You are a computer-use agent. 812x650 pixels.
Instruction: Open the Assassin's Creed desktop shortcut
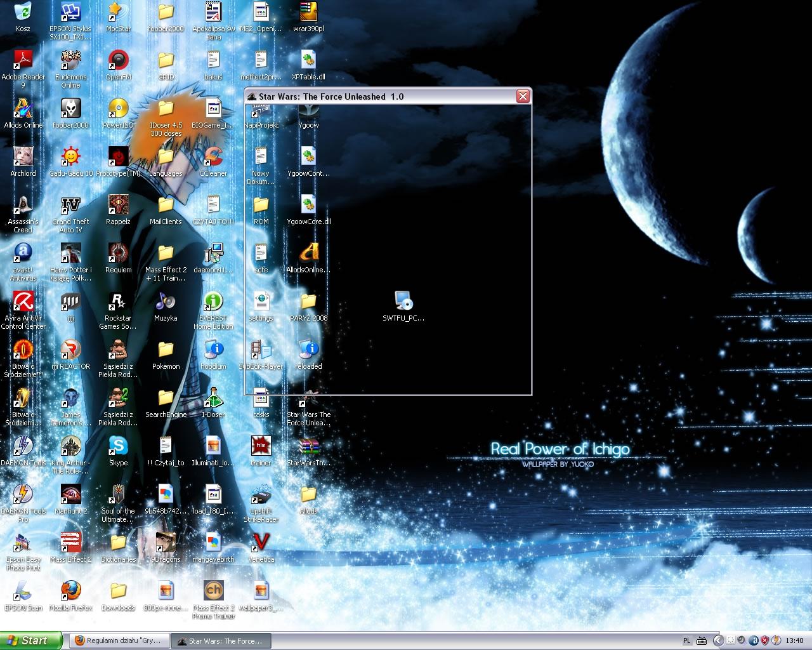pos(23,214)
